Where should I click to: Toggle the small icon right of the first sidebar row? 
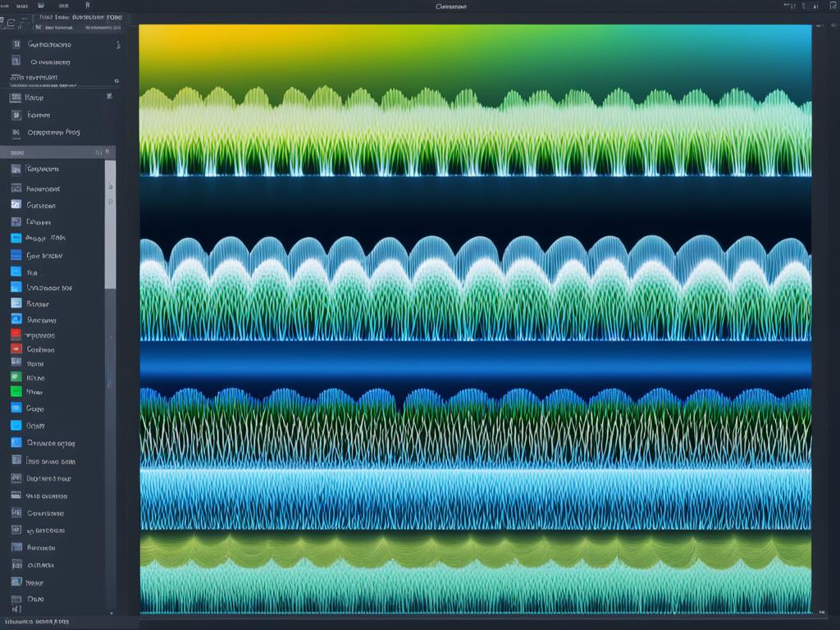[x=117, y=44]
